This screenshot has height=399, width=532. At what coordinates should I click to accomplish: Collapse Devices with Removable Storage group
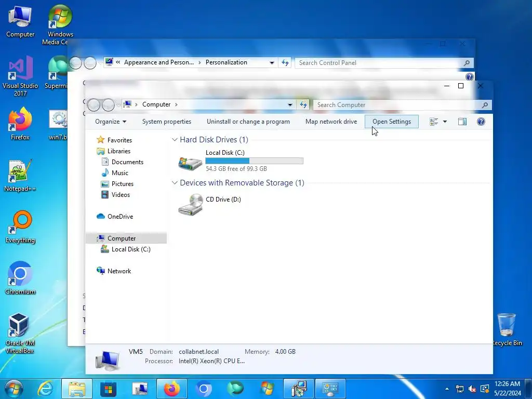point(175,182)
